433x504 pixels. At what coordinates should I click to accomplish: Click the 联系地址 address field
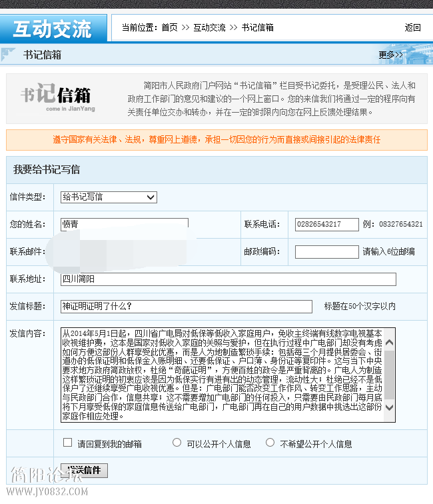click(228, 279)
